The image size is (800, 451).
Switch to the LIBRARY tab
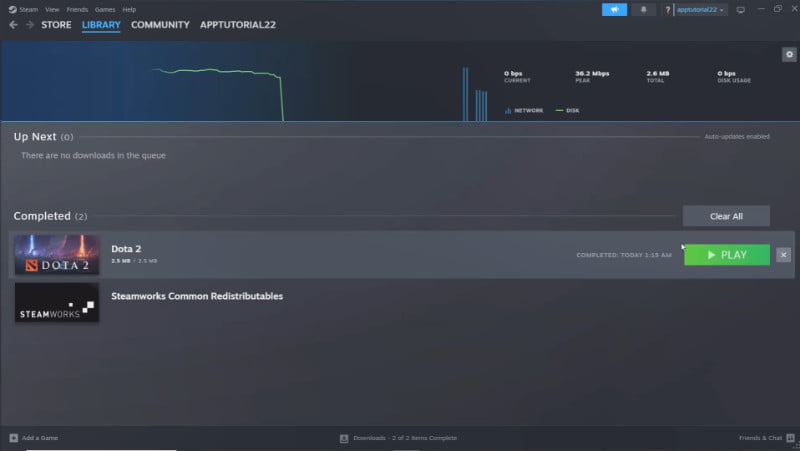101,24
